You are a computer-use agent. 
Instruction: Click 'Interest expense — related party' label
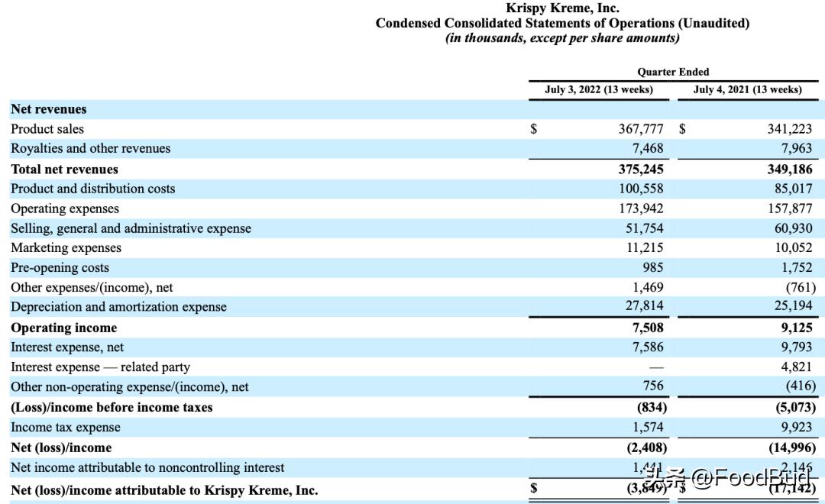pyautogui.click(x=100, y=367)
